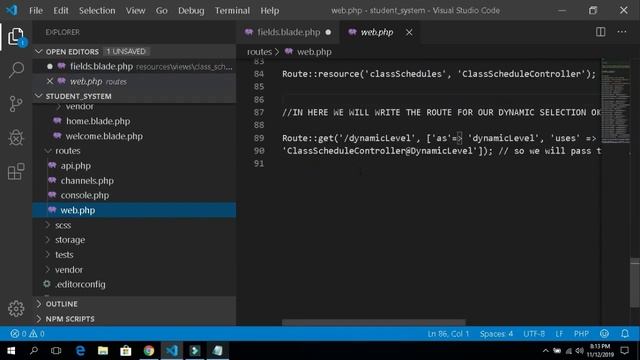Open the terminal app taskbar icon
640x360 pixels.
point(195,351)
